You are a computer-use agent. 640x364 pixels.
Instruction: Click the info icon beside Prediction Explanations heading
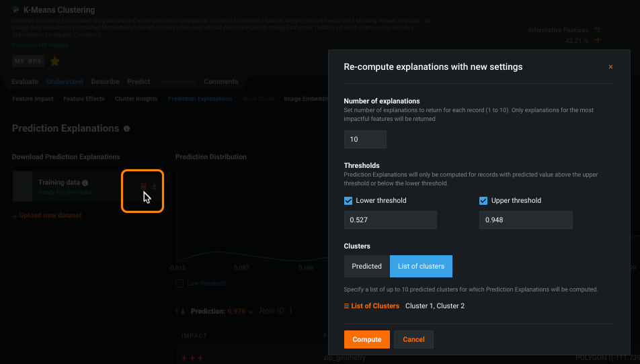point(126,128)
